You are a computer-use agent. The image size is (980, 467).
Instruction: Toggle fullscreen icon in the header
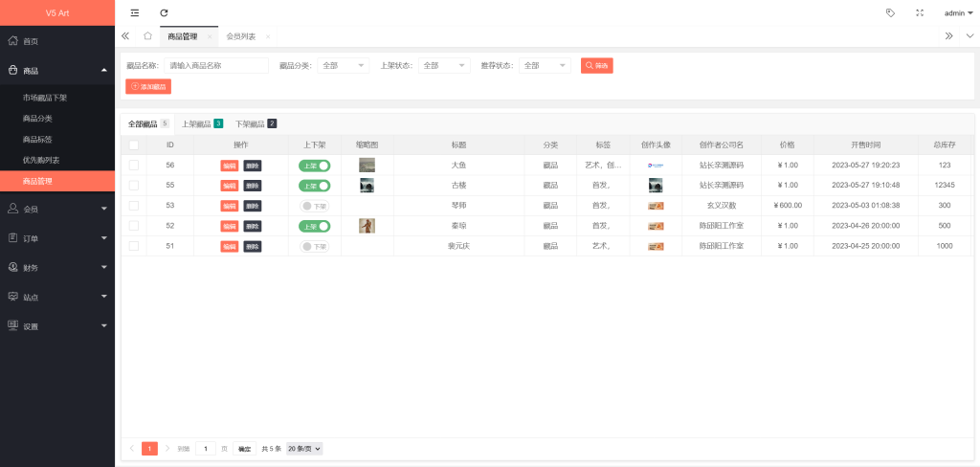click(x=920, y=12)
